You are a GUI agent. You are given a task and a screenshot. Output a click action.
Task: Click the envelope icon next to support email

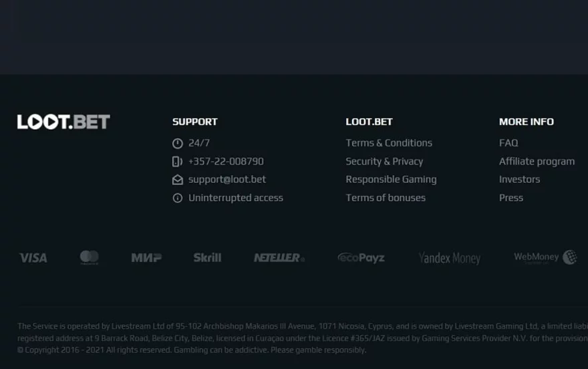coord(178,180)
